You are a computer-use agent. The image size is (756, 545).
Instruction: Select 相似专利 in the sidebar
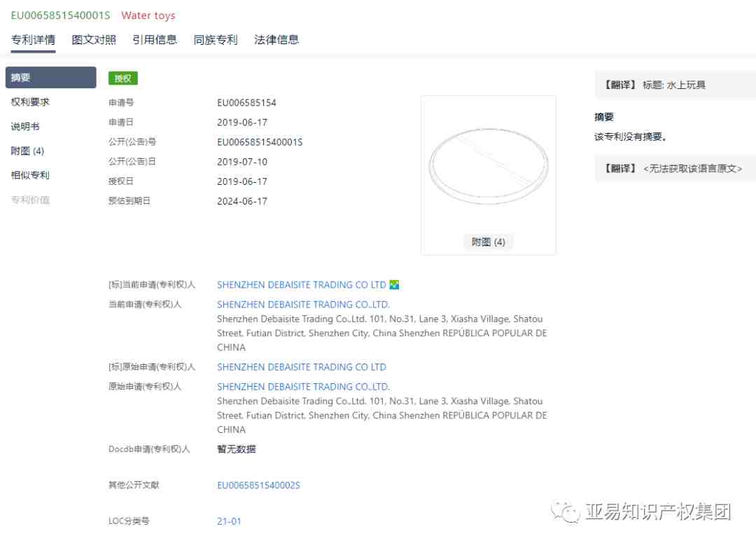pos(30,175)
